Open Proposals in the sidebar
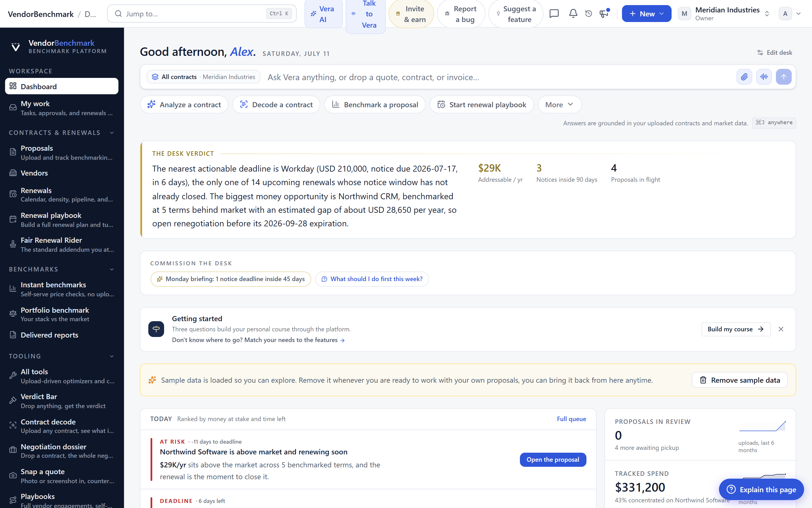812x508 pixels. (x=62, y=152)
